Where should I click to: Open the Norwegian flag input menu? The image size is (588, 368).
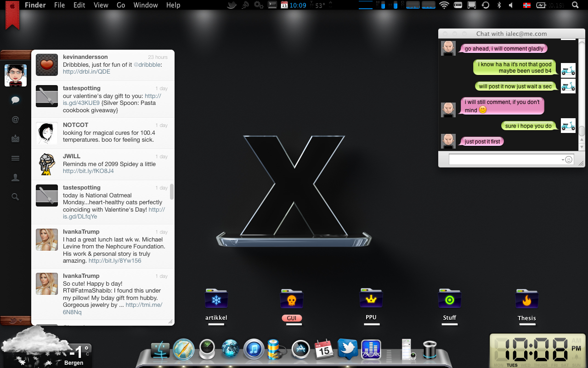pos(527,5)
